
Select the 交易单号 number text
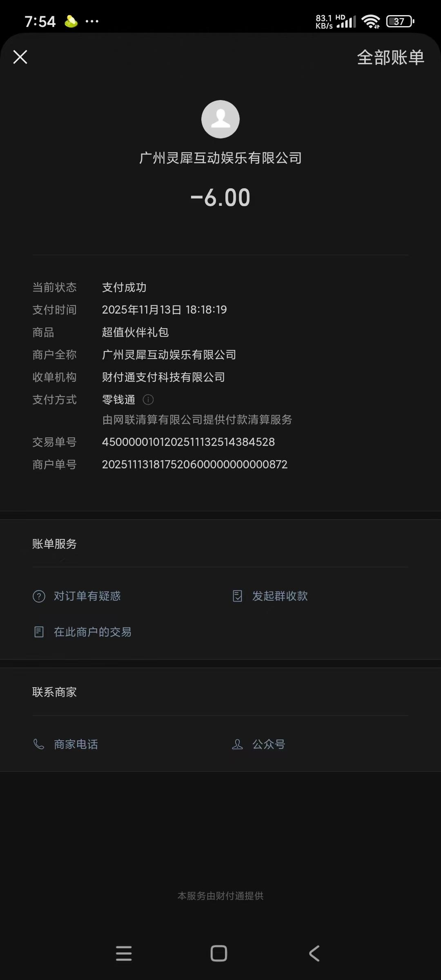click(188, 442)
